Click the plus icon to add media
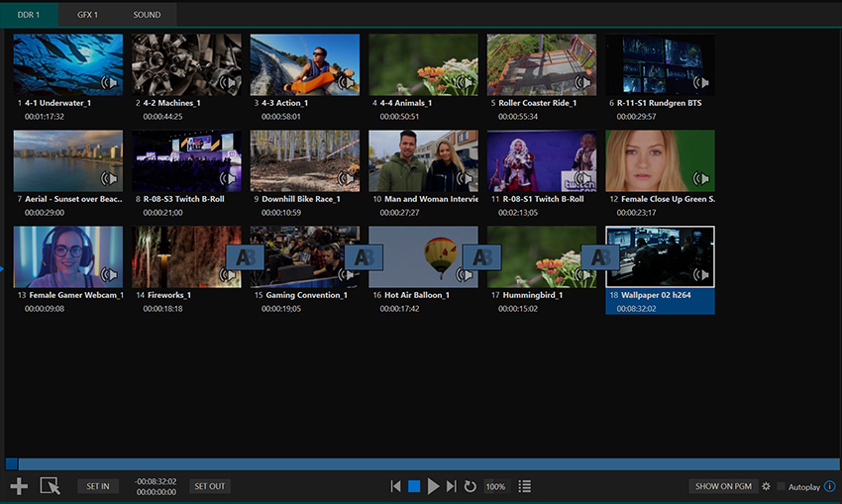 [x=18, y=486]
